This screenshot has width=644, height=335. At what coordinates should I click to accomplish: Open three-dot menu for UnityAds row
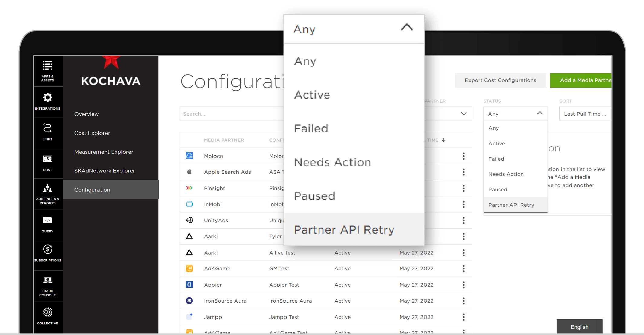tap(463, 220)
